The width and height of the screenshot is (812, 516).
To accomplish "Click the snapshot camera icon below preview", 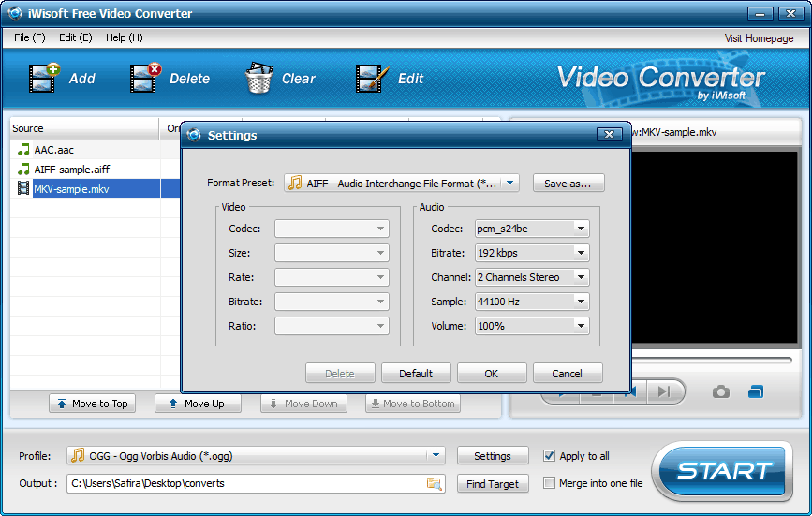I will click(721, 391).
